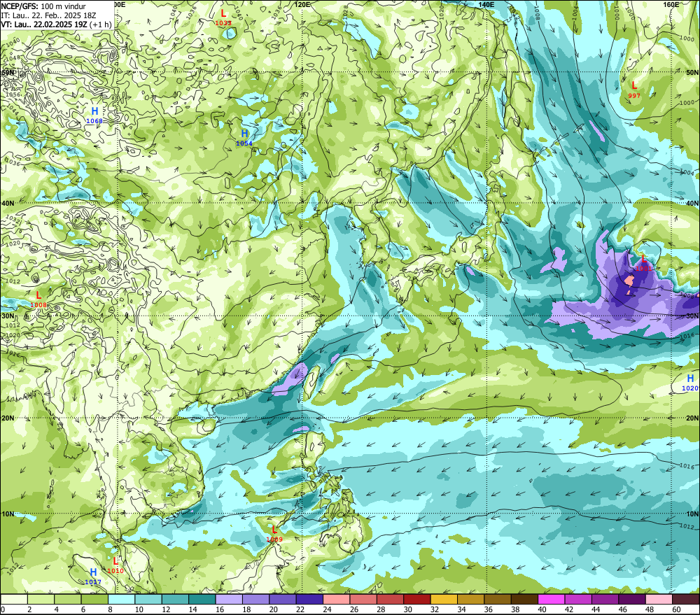Pick the legend swatch between 32 and 34
This screenshot has width=700, height=615.
(x=444, y=599)
